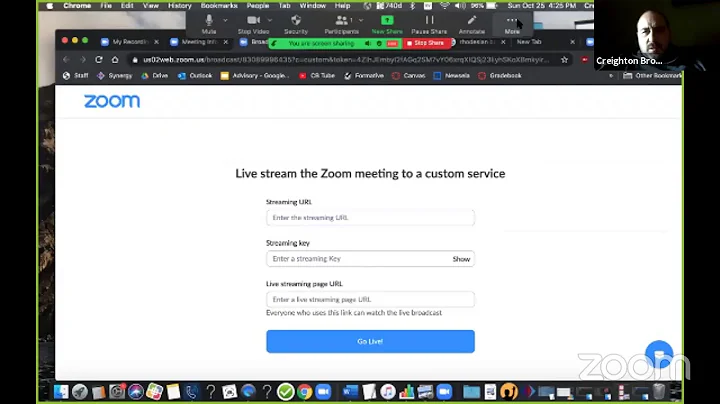Open the History menu

(180, 6)
